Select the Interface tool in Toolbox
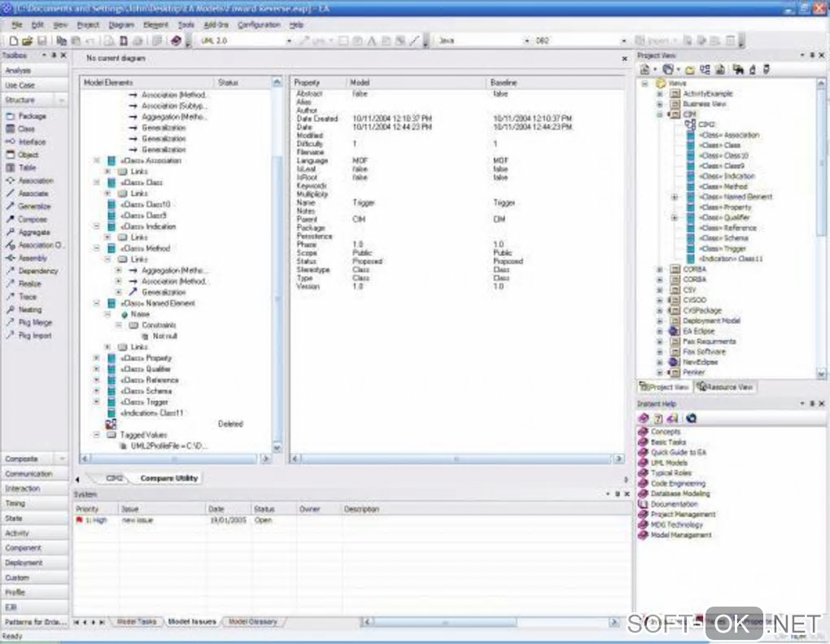The height and width of the screenshot is (644, 830). click(x=32, y=141)
